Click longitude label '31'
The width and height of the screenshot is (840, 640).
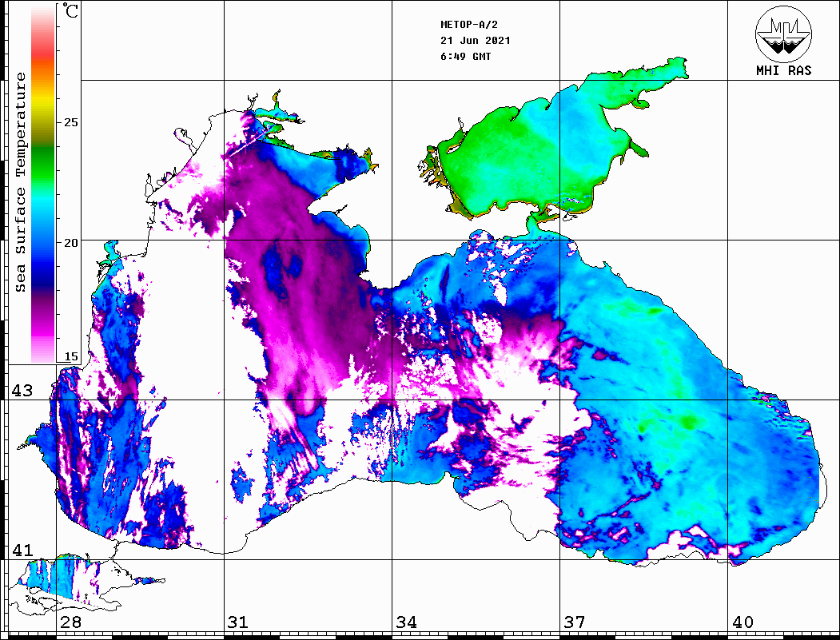coord(238,622)
